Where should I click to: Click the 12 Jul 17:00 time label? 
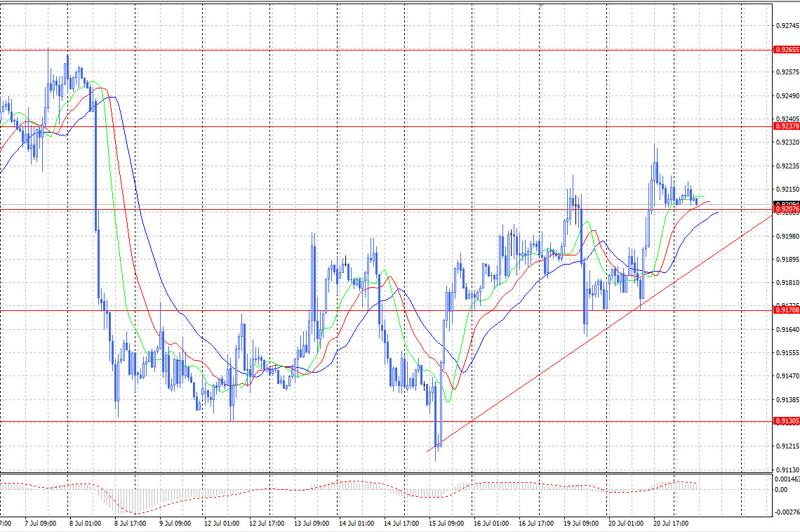(267, 524)
